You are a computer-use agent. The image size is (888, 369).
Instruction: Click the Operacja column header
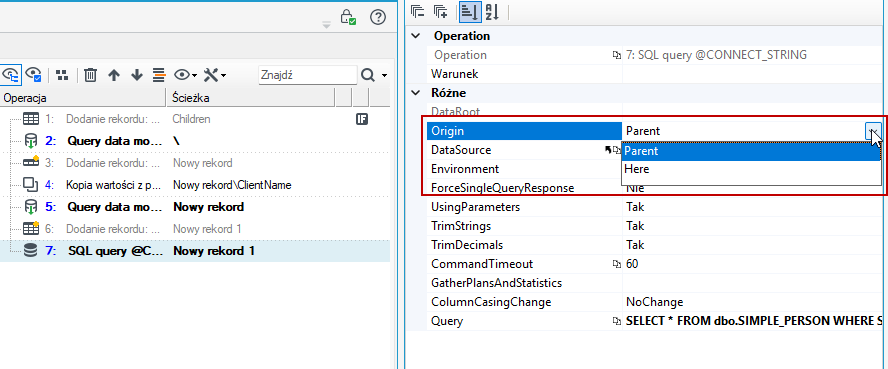(83, 98)
